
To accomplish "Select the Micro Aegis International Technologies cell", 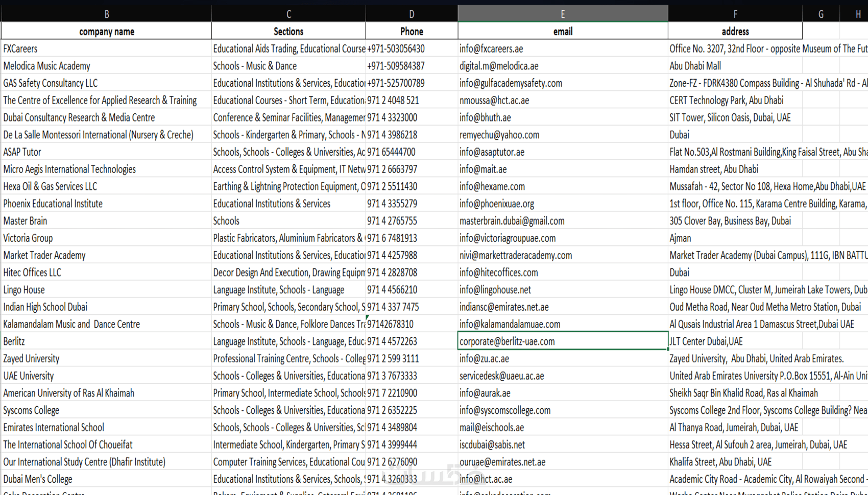I will point(106,169).
